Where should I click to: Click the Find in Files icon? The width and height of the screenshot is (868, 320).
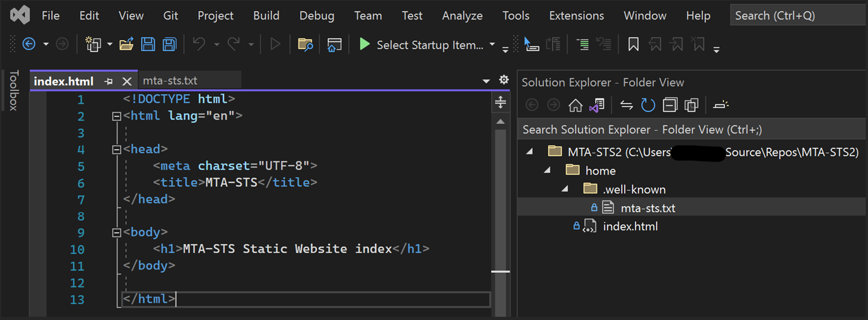305,44
